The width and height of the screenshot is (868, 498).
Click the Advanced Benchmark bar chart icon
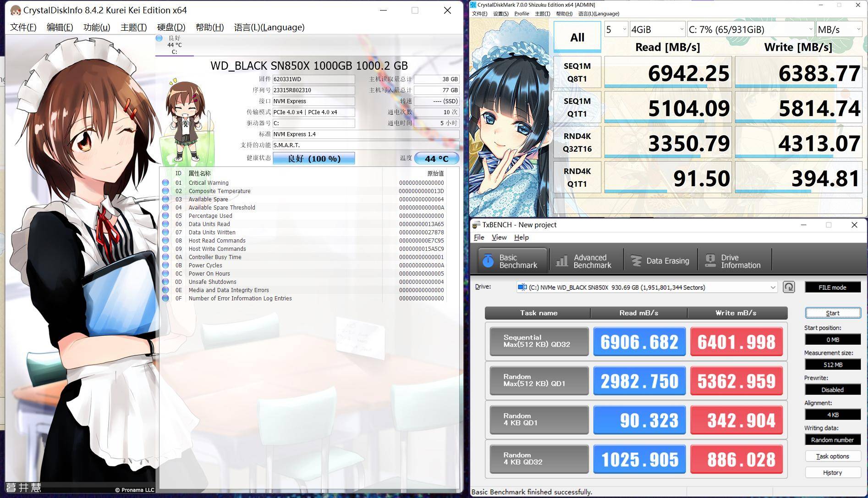(561, 261)
